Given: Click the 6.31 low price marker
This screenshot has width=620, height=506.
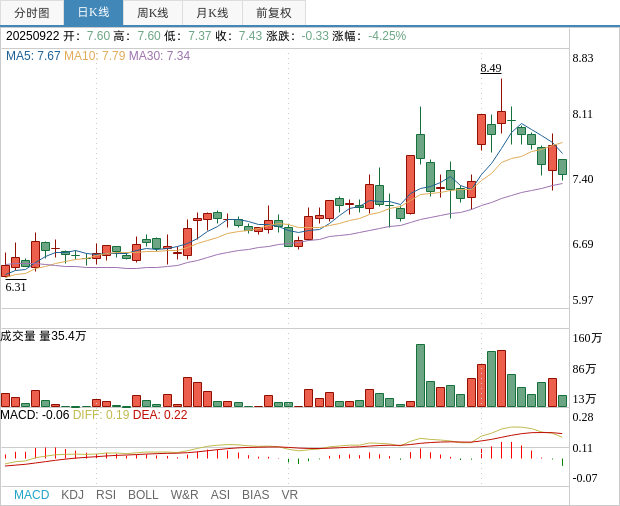Looking at the screenshot, I should 16,287.
